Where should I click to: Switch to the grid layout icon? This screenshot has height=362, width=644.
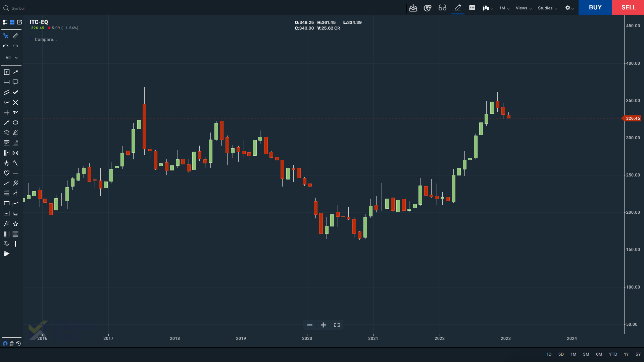[12, 22]
